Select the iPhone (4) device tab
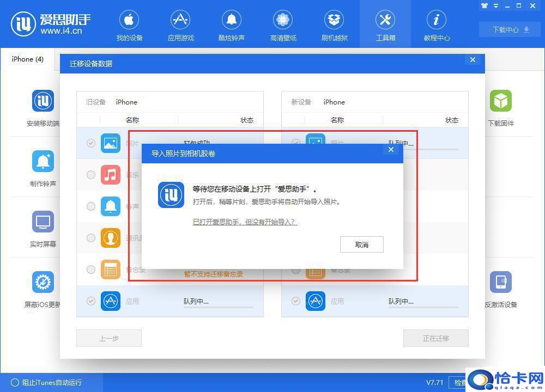This screenshot has width=545, height=392. click(x=27, y=59)
